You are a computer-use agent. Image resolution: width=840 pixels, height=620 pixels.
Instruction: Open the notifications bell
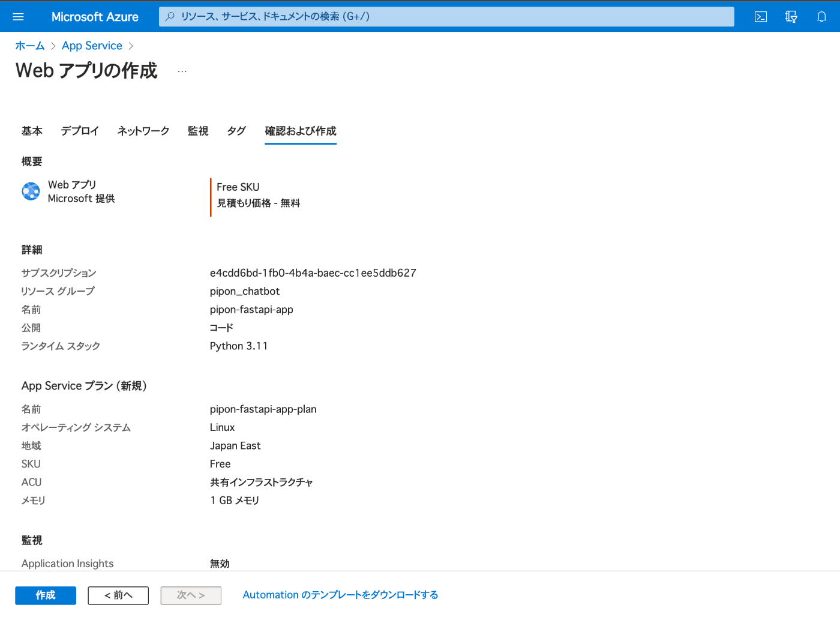[822, 17]
